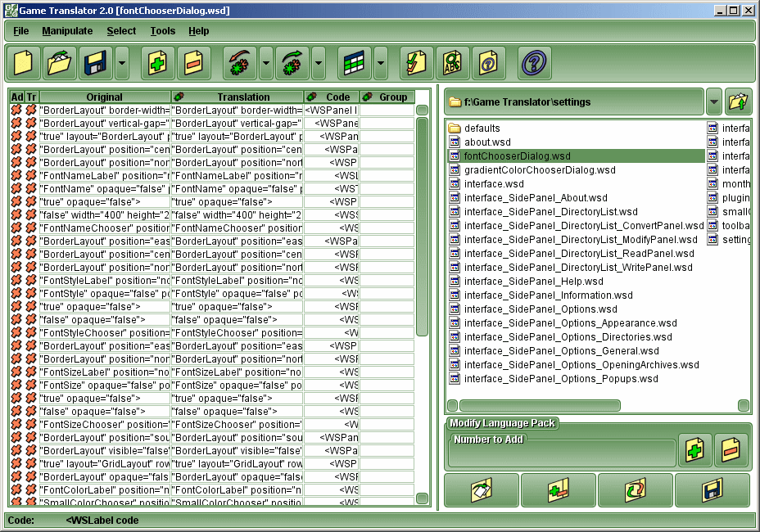
Task: Expand the dropdown arrow next to Save
Action: [x=121, y=63]
